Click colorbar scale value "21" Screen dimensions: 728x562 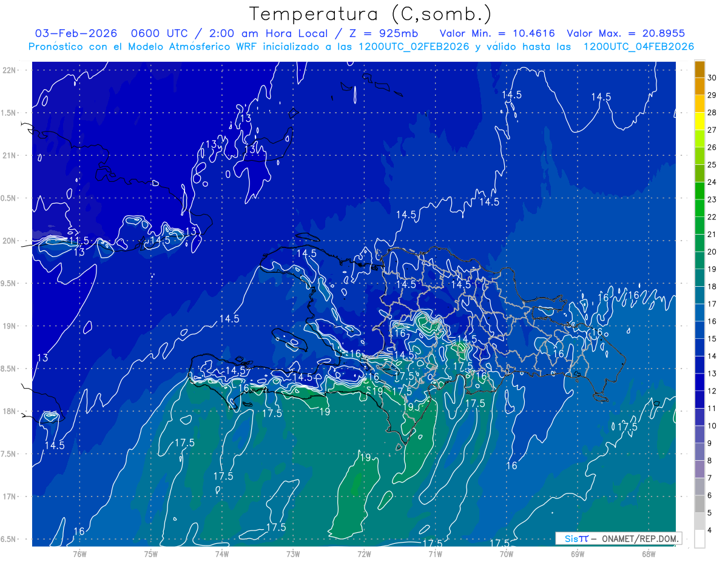pos(712,234)
